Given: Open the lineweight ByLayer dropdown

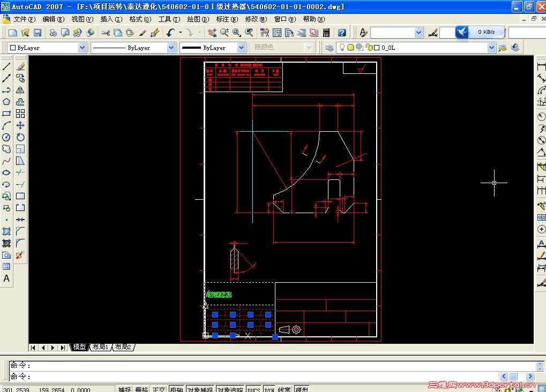Looking at the screenshot, I should pos(241,48).
